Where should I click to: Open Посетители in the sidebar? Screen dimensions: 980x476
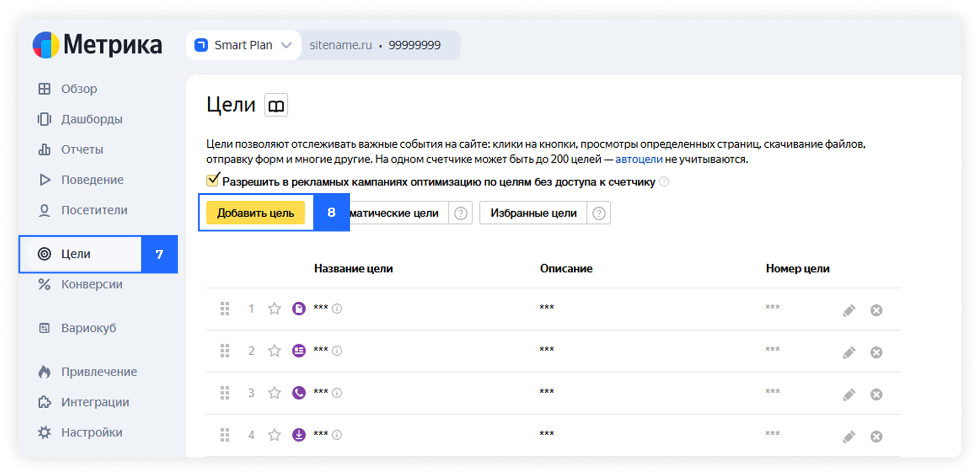coord(83,210)
